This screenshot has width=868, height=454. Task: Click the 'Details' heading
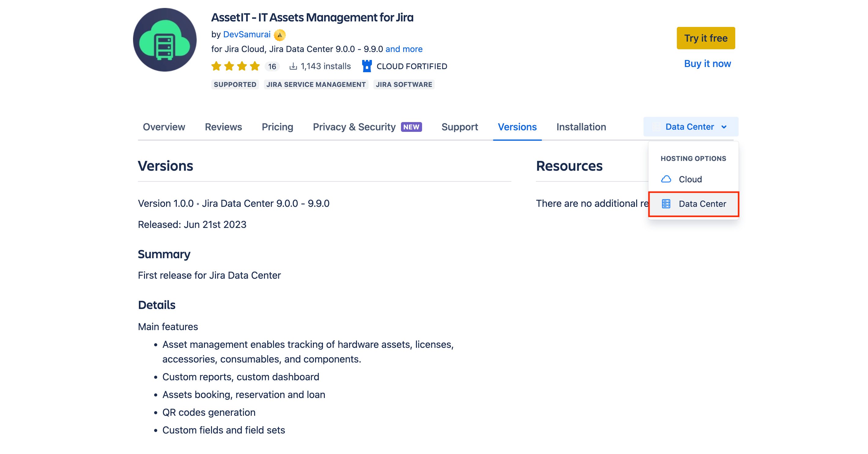[x=157, y=305]
